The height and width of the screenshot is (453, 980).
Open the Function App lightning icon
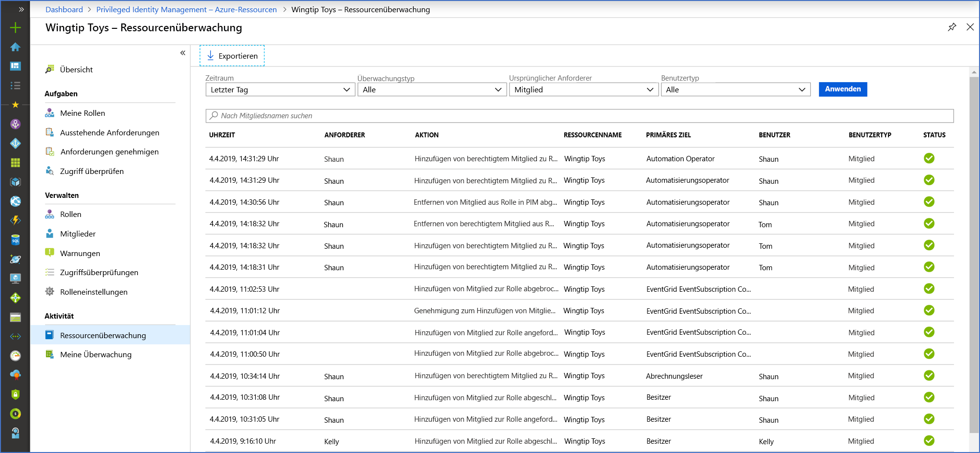15,220
